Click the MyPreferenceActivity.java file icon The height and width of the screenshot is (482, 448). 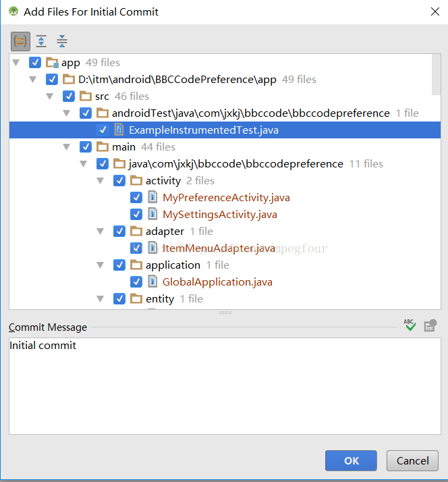coord(152,197)
